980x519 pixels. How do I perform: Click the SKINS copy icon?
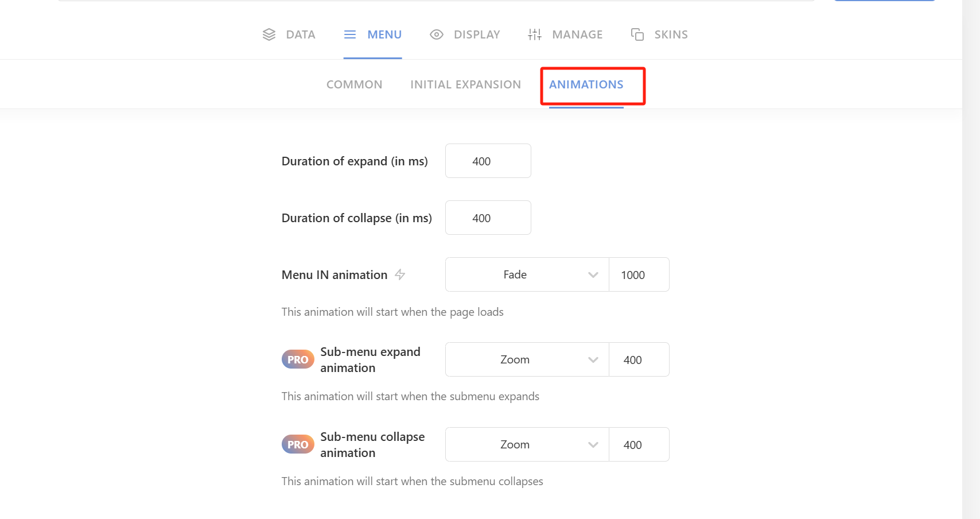click(x=637, y=34)
